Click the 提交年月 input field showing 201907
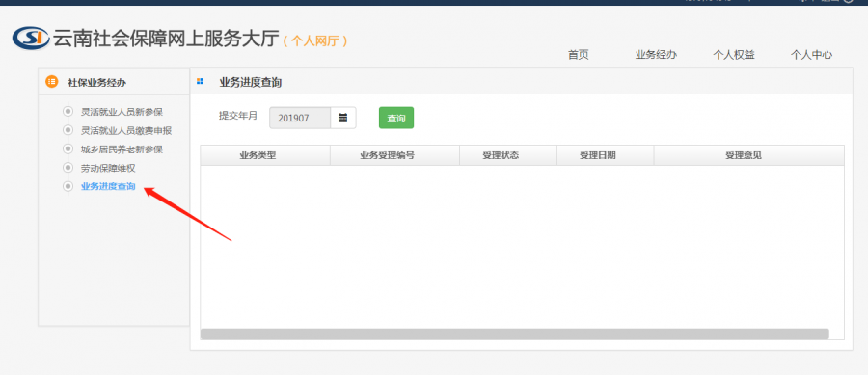The height and width of the screenshot is (375, 868). (x=300, y=118)
